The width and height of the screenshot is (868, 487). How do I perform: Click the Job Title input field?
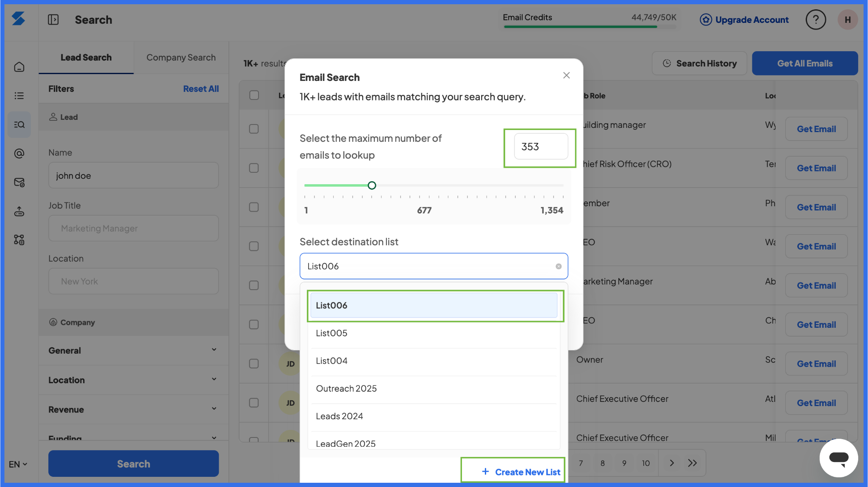click(x=134, y=228)
